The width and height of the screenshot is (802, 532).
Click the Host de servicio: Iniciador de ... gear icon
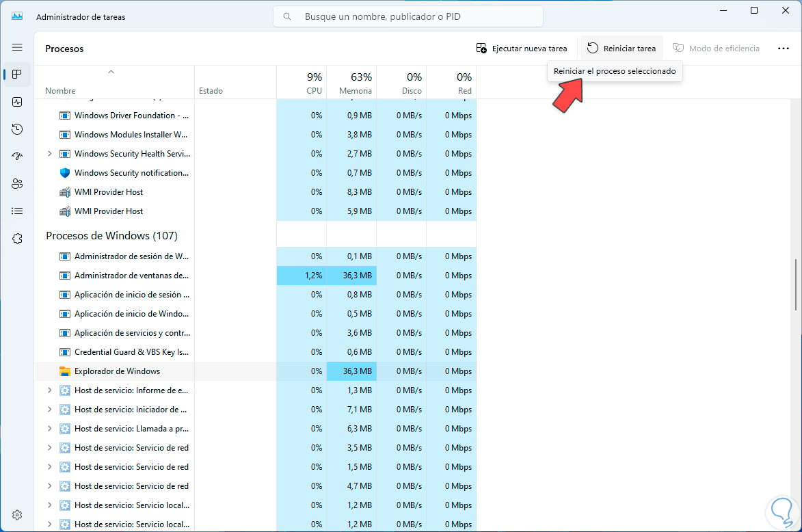click(x=64, y=410)
